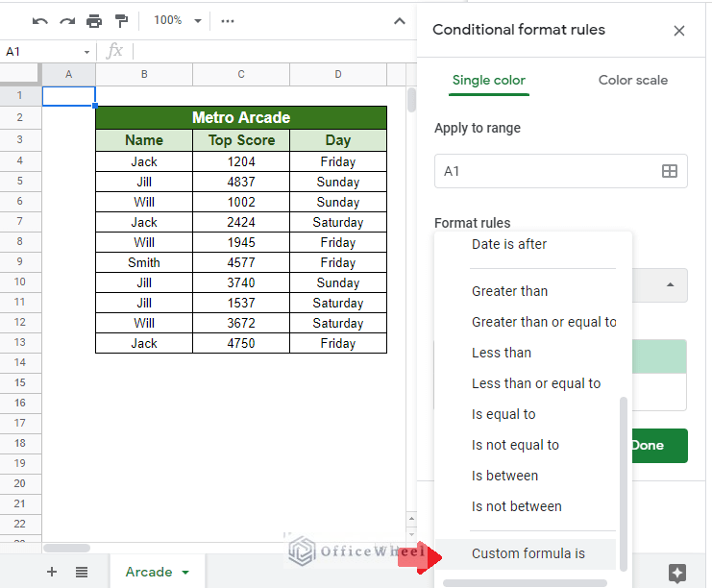The height and width of the screenshot is (588, 712).
Task: Click the Undo arrow icon
Action: pos(40,20)
